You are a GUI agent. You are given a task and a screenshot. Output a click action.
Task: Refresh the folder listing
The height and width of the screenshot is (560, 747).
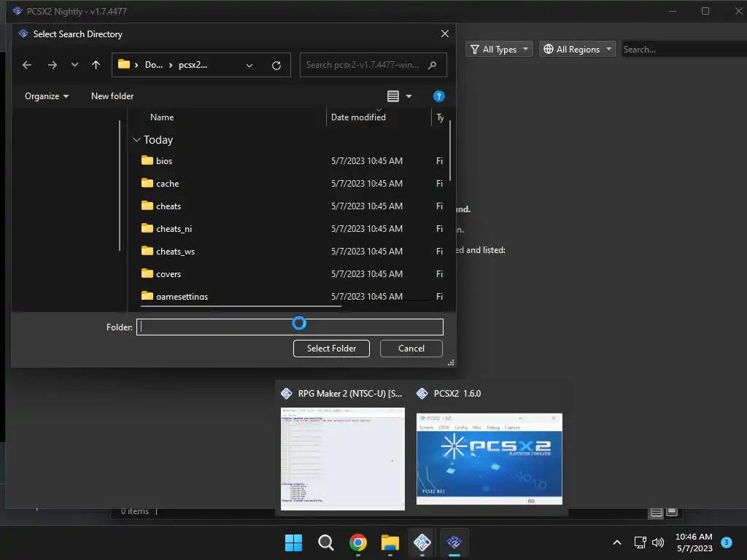[276, 65]
